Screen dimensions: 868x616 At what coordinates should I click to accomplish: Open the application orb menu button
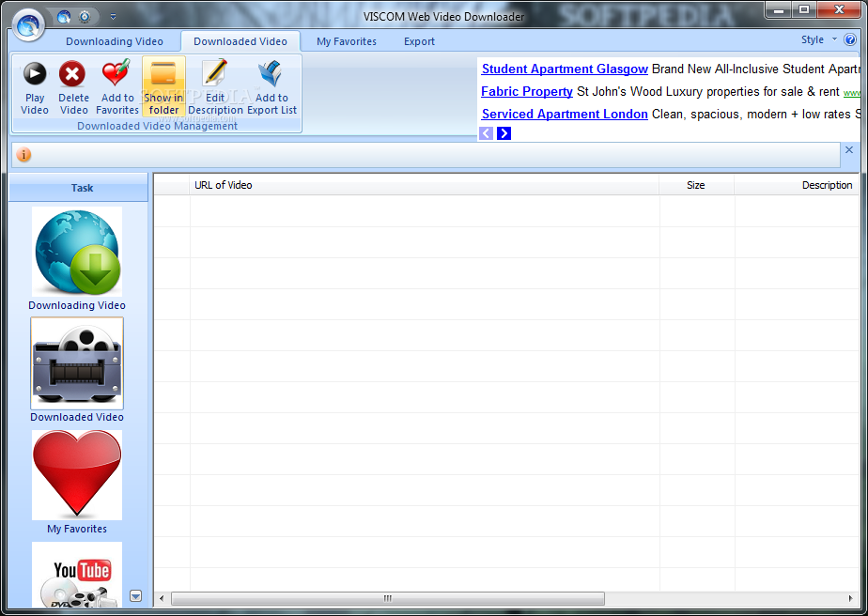(28, 25)
